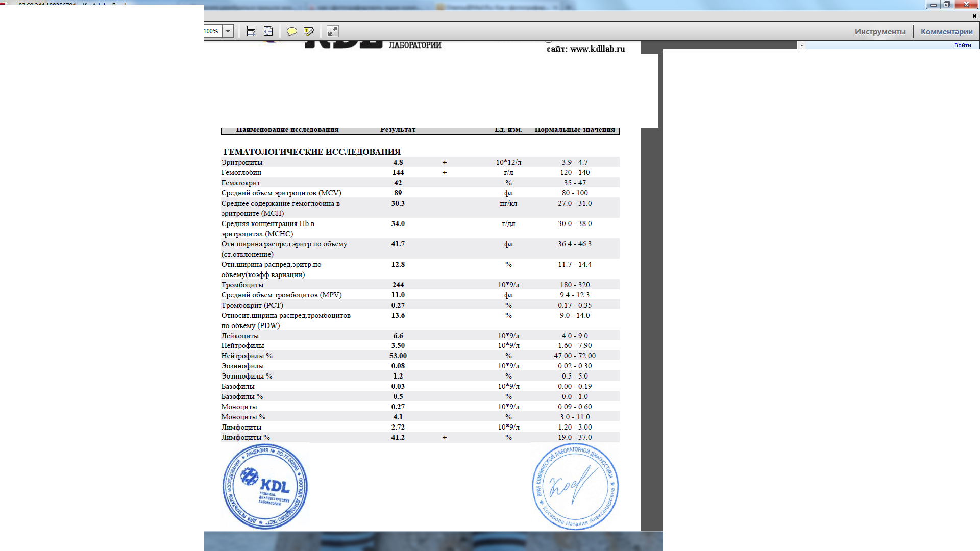
Task: Add a sticky note comment
Action: pos(291,31)
